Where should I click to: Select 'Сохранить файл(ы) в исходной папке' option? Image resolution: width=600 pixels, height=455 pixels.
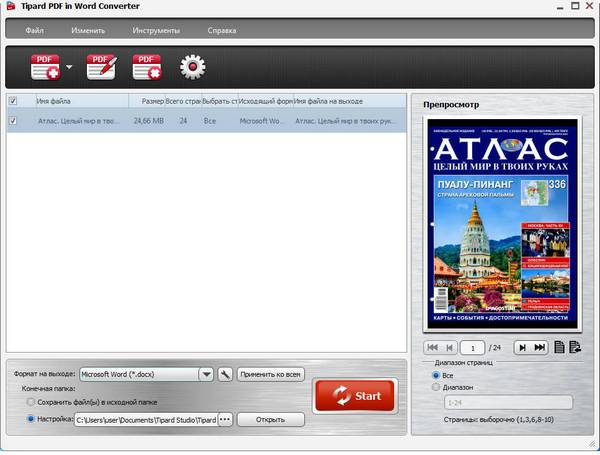click(32, 401)
